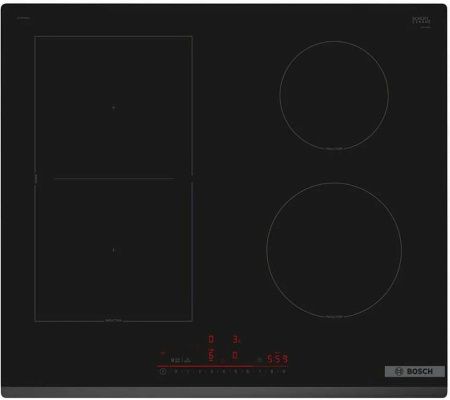This screenshot has width=450, height=400.
Task: Select the rear-right zone display showing 3
Action: [x=236, y=340]
